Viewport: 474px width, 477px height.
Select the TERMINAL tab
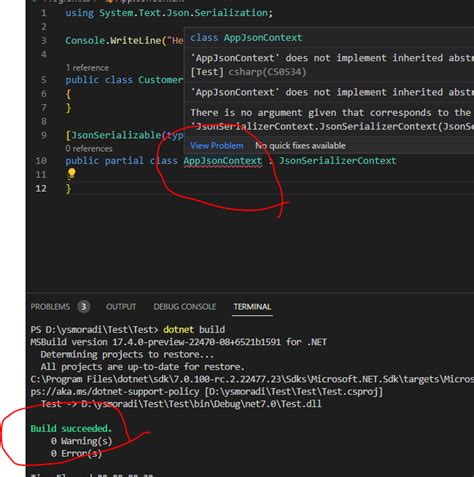tap(252, 307)
